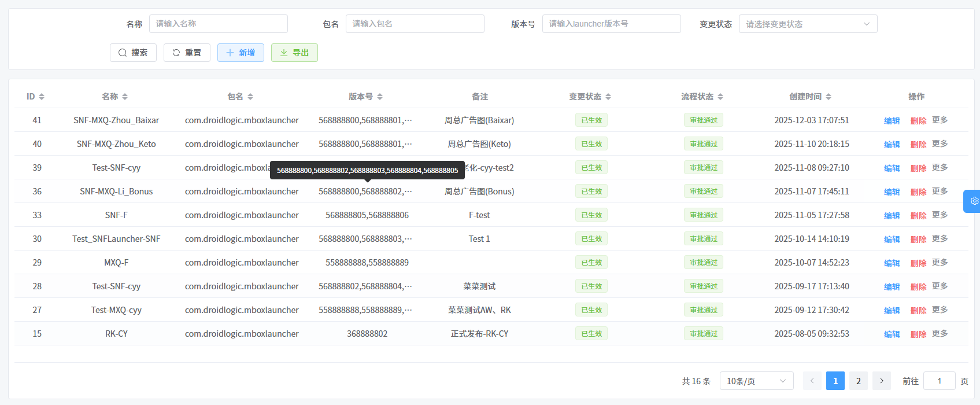The image size is (980, 405).
Task: Edit row SNF-MQX-Zhou_Baixar
Action: point(892,121)
